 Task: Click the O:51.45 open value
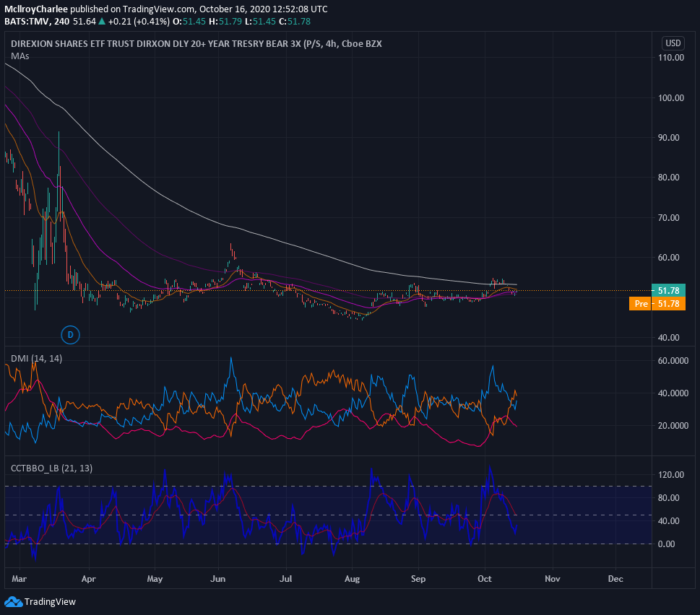point(189,22)
